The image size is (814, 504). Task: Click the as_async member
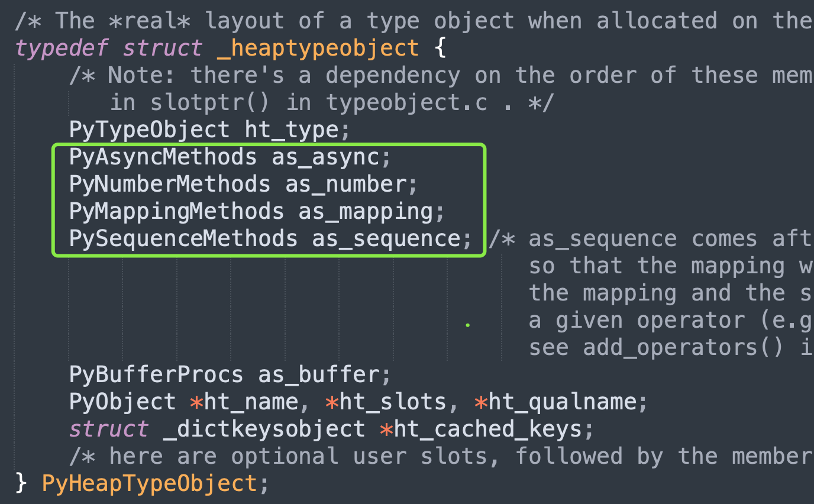[x=325, y=157]
